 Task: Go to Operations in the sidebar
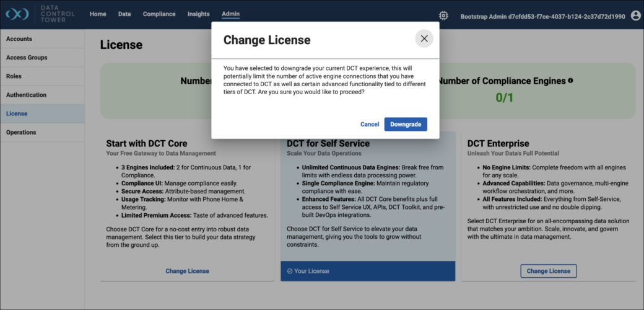pyautogui.click(x=21, y=132)
